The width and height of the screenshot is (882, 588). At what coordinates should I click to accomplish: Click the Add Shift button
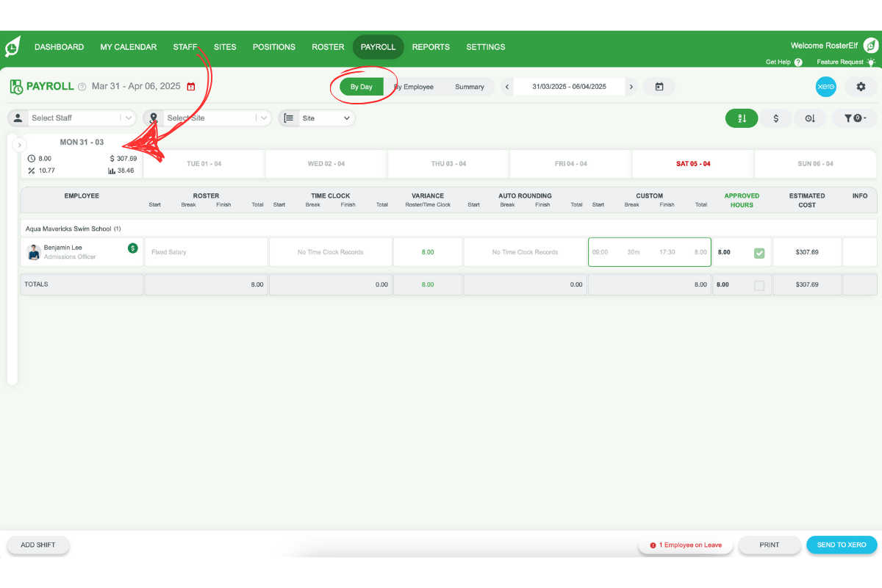click(x=38, y=545)
